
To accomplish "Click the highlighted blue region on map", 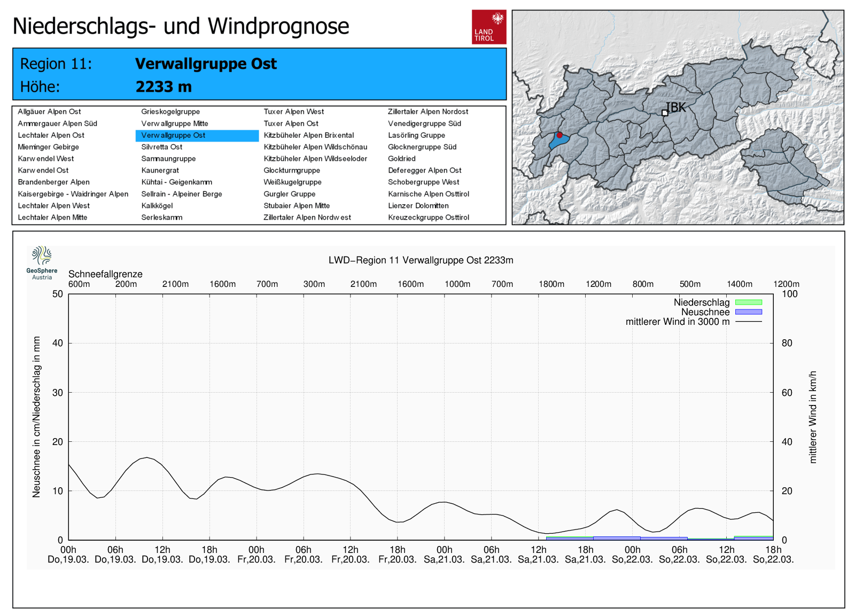I will [557, 143].
